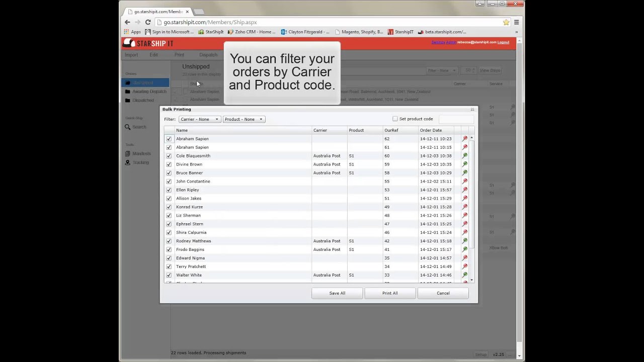Click the View Days button

490,70
